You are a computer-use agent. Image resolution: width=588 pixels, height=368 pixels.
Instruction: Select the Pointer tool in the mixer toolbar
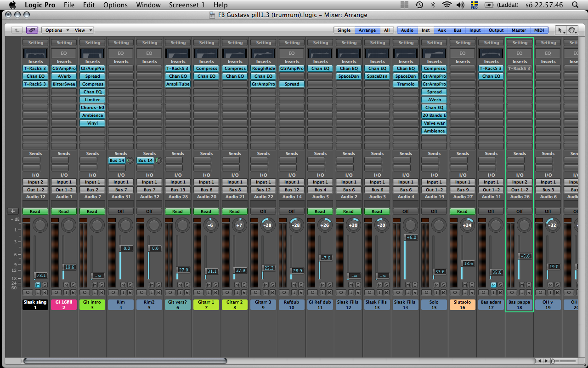[560, 30]
